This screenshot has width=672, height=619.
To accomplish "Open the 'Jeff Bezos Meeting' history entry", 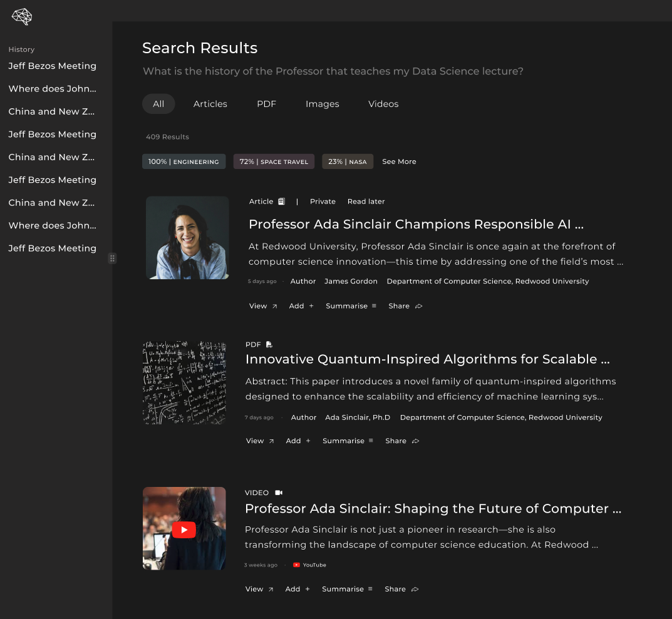I will click(52, 66).
